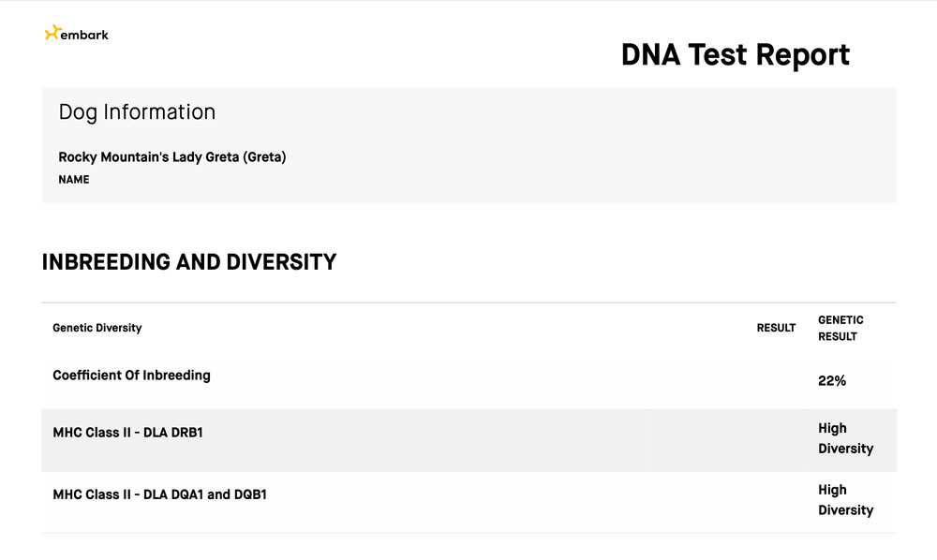Select the NAME field label
937x560 pixels.
point(74,180)
